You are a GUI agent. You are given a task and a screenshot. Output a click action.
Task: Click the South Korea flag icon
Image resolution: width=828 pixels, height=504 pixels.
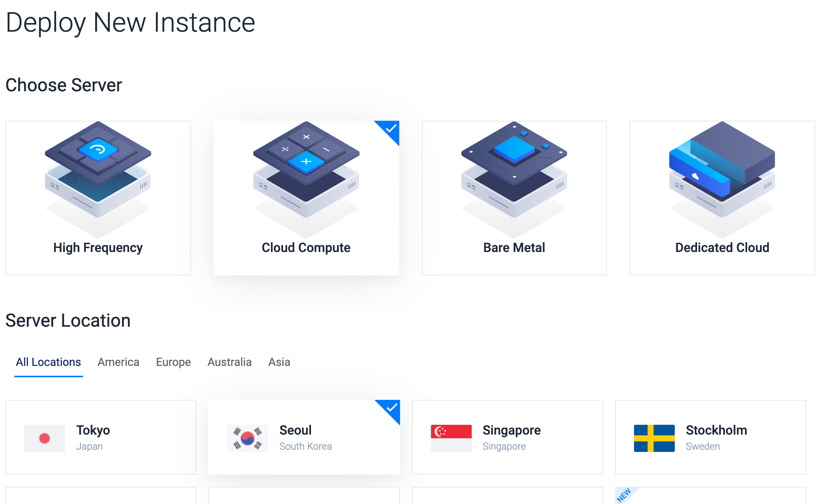point(248,438)
